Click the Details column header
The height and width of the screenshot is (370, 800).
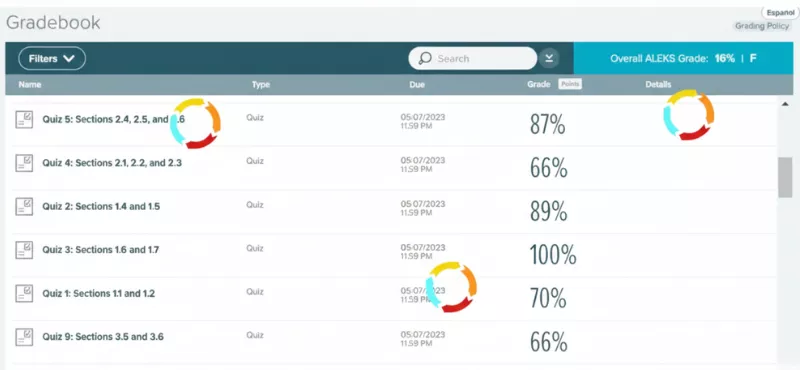658,85
